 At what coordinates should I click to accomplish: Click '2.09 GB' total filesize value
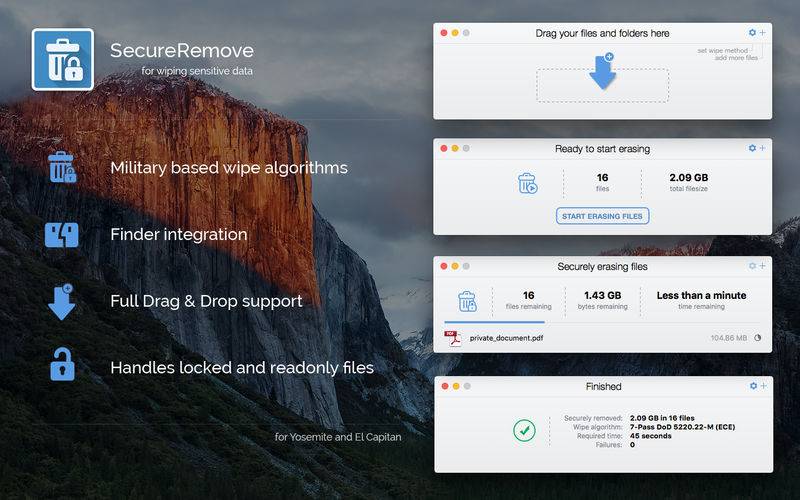pos(688,178)
